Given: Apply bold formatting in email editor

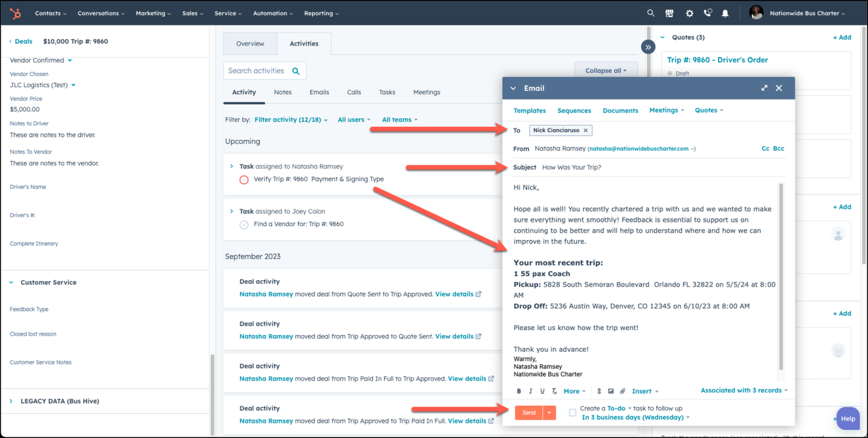Looking at the screenshot, I should point(519,392).
